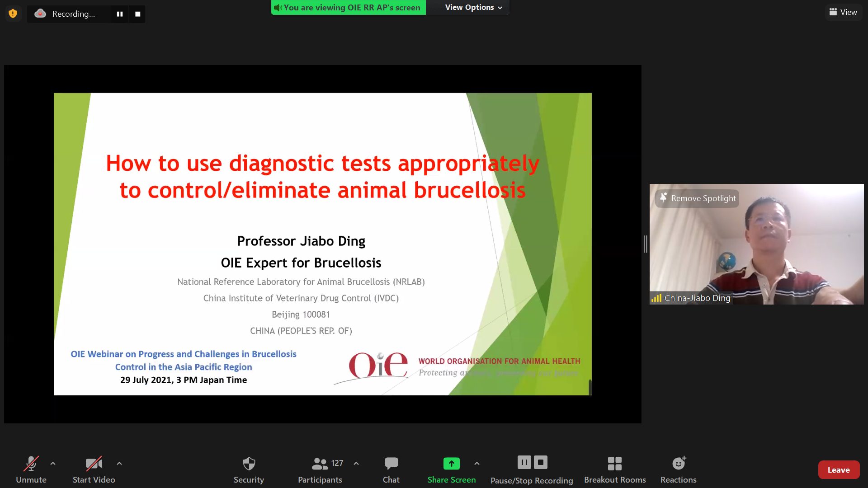Stop the cloud recording at top
Image resolution: width=868 pixels, height=488 pixels.
pos(137,14)
